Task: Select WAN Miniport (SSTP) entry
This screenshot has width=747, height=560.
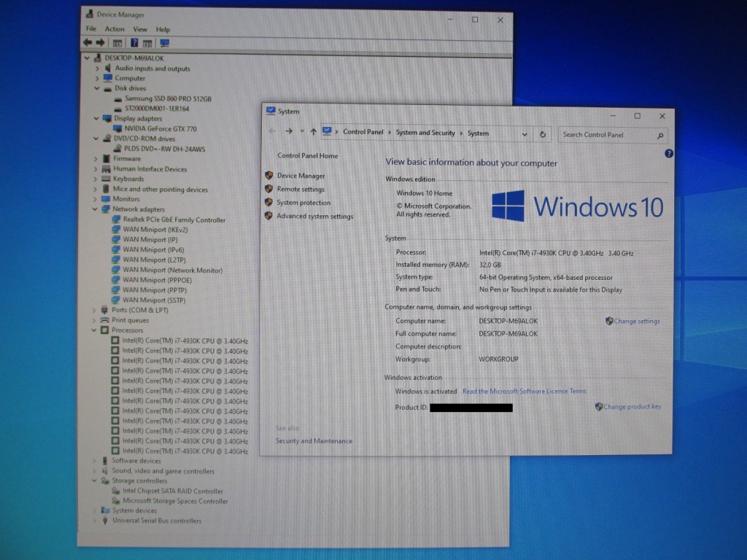Action: tap(154, 300)
